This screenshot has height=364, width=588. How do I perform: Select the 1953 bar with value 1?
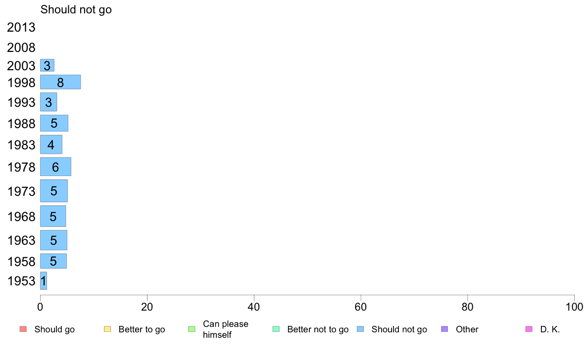point(44,281)
